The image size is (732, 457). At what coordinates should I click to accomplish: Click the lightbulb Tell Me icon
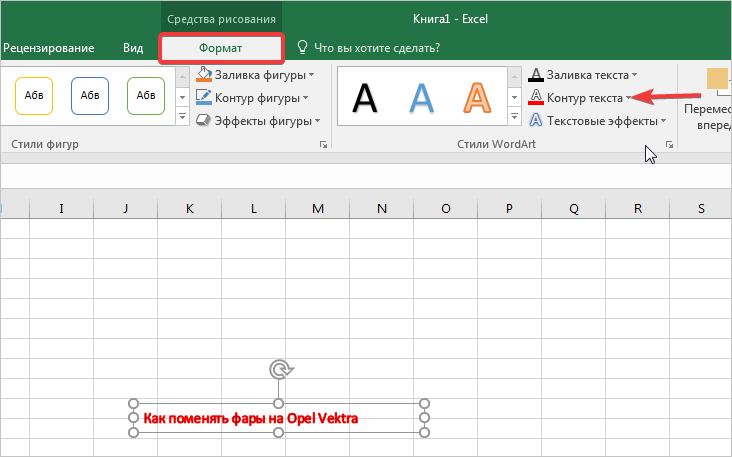coord(303,48)
